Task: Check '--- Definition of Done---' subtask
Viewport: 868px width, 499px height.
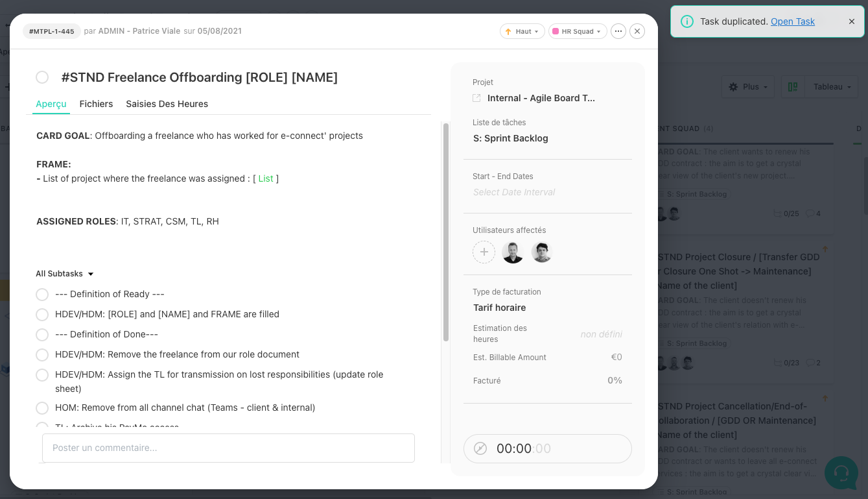Action: [x=42, y=335]
